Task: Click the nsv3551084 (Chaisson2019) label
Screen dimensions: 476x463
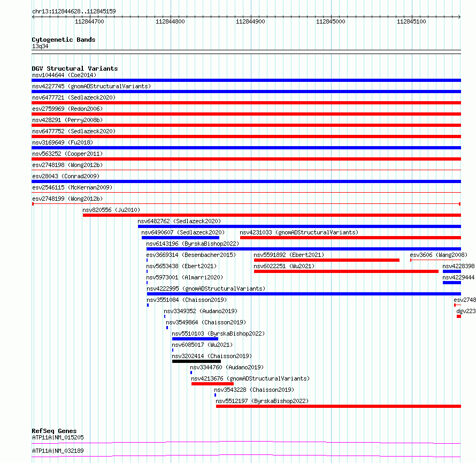Action: [x=187, y=300]
